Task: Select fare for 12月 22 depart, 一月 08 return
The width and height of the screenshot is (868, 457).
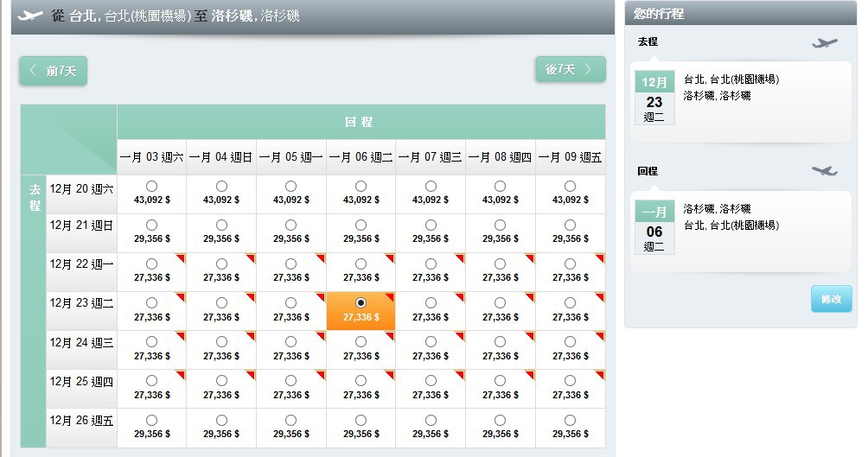Action: (500, 263)
